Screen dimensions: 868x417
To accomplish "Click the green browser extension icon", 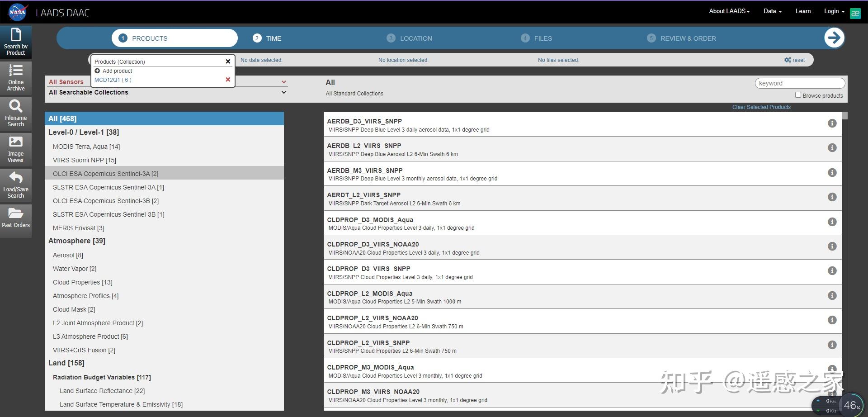I will pyautogui.click(x=855, y=13).
